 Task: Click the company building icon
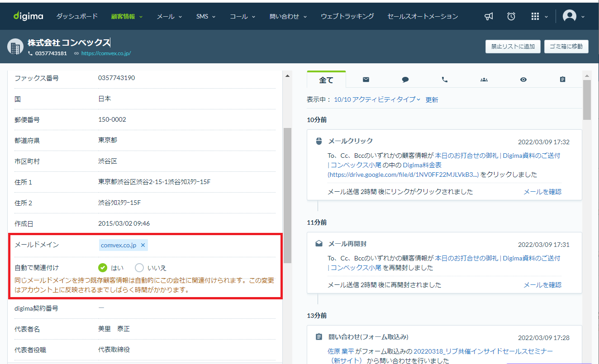15,47
